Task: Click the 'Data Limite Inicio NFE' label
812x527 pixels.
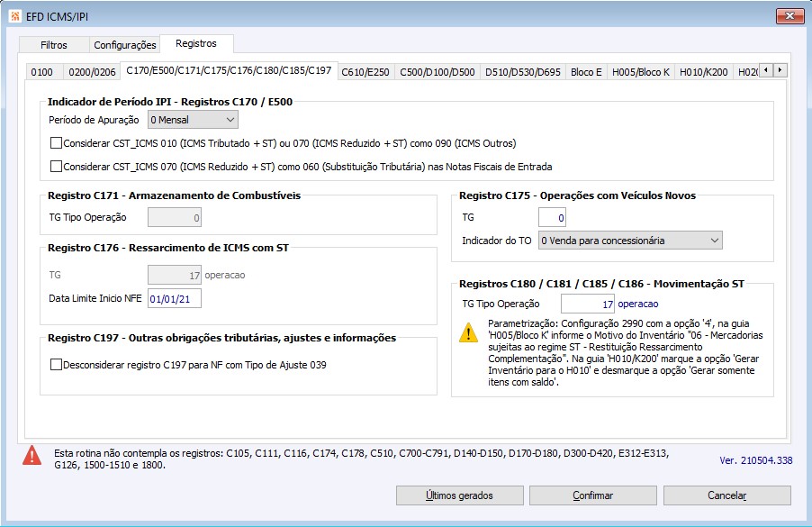Action: pyautogui.click(x=95, y=298)
